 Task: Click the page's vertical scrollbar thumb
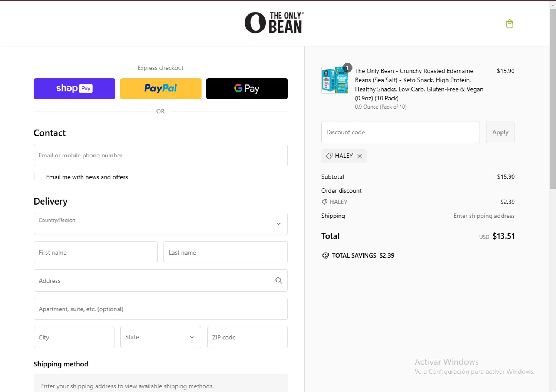pyautogui.click(x=553, y=98)
